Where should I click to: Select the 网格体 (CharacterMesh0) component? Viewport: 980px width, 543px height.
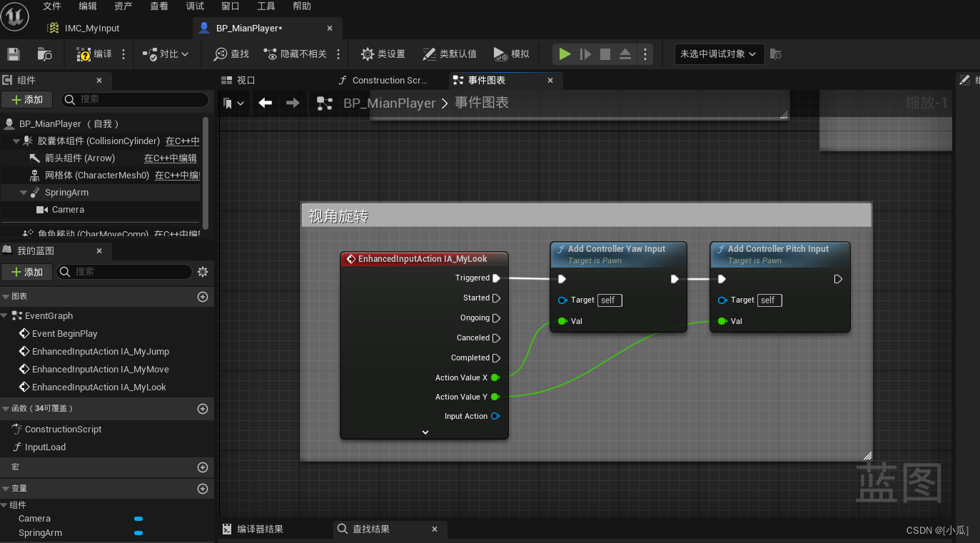click(97, 176)
